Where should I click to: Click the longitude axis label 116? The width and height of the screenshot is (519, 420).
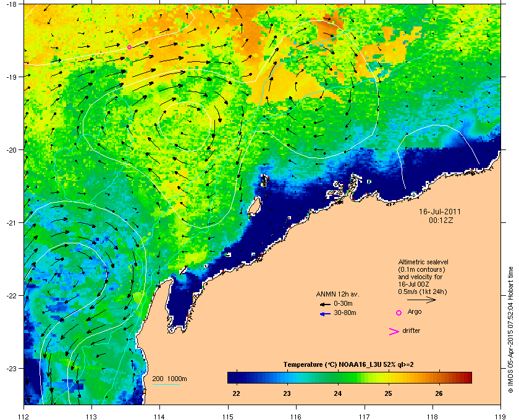point(296,416)
